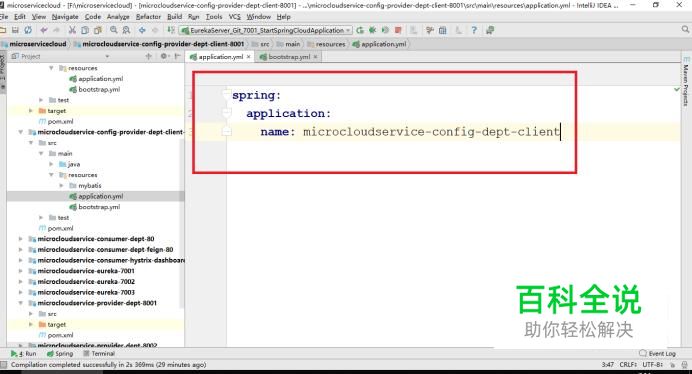Click resources in the breadcrumb bar
This screenshot has width=692, height=374.
(x=327, y=44)
